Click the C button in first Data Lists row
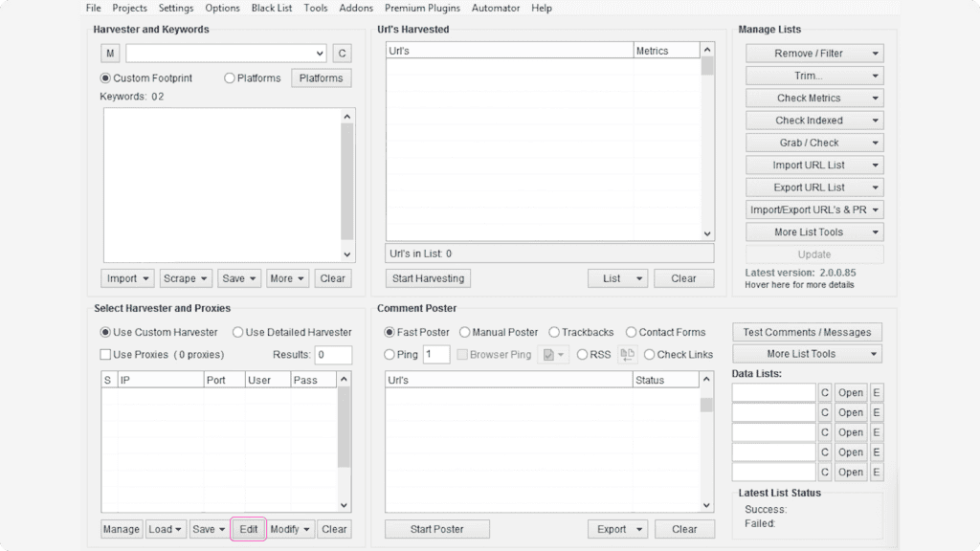 pos(824,392)
